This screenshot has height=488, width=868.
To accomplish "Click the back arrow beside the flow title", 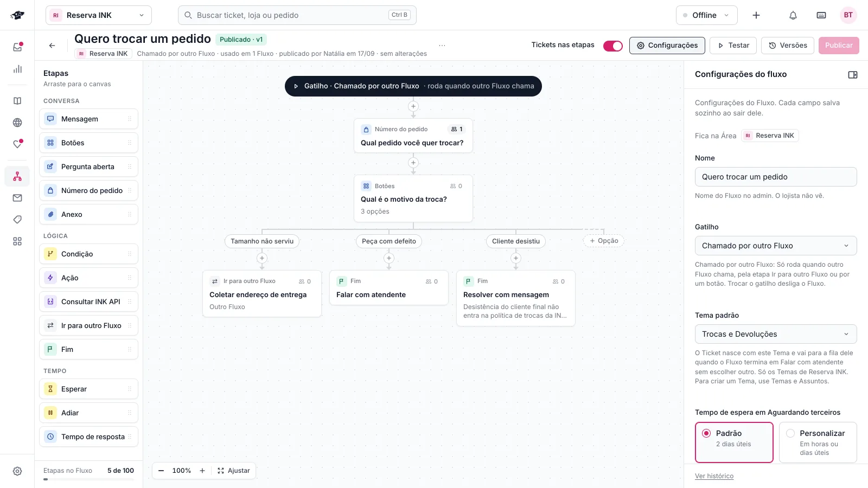I will tap(52, 46).
